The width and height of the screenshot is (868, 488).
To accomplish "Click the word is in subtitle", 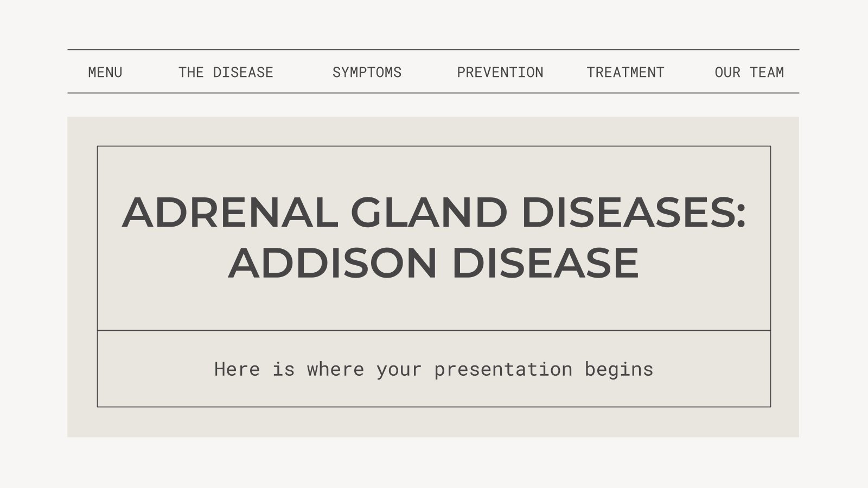I will (284, 369).
